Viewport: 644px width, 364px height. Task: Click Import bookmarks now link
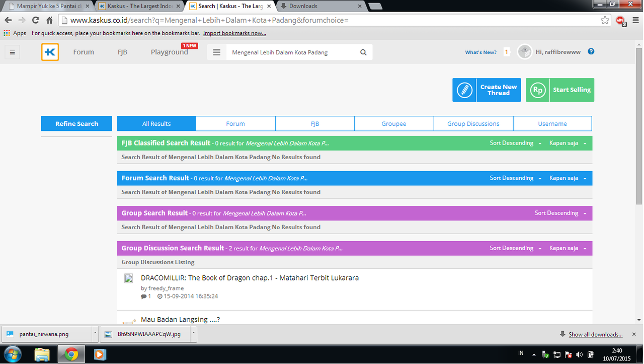coord(234,33)
